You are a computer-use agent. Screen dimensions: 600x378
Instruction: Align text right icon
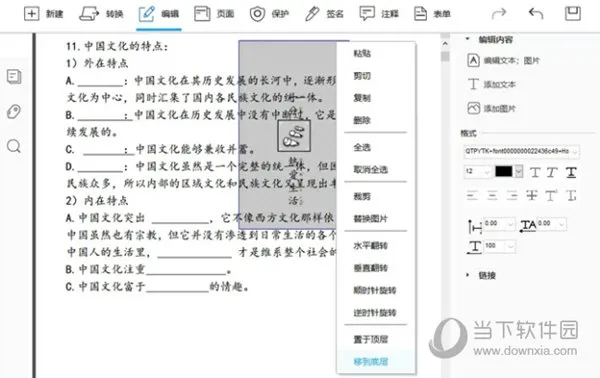(x=512, y=196)
